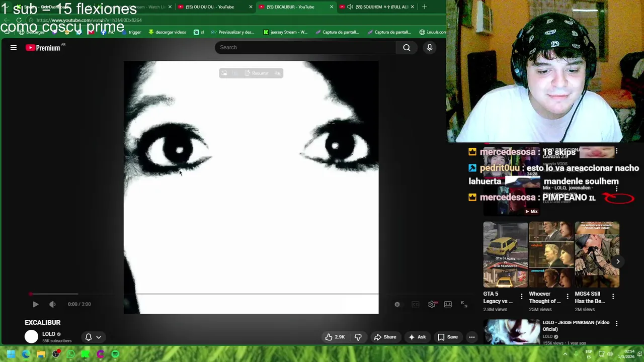644x362 pixels.
Task: Open Previsualizar y des... bookmark
Action: point(232,32)
